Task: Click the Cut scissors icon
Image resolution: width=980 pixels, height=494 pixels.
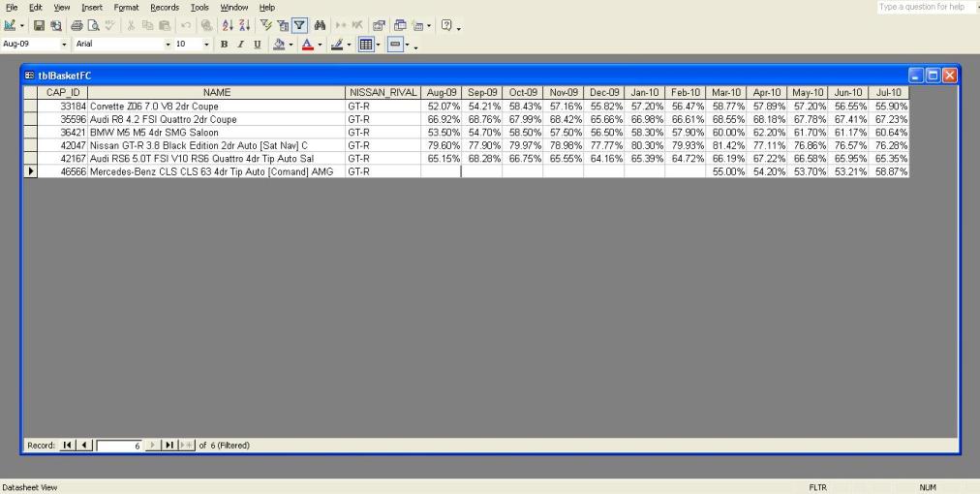Action: click(131, 25)
